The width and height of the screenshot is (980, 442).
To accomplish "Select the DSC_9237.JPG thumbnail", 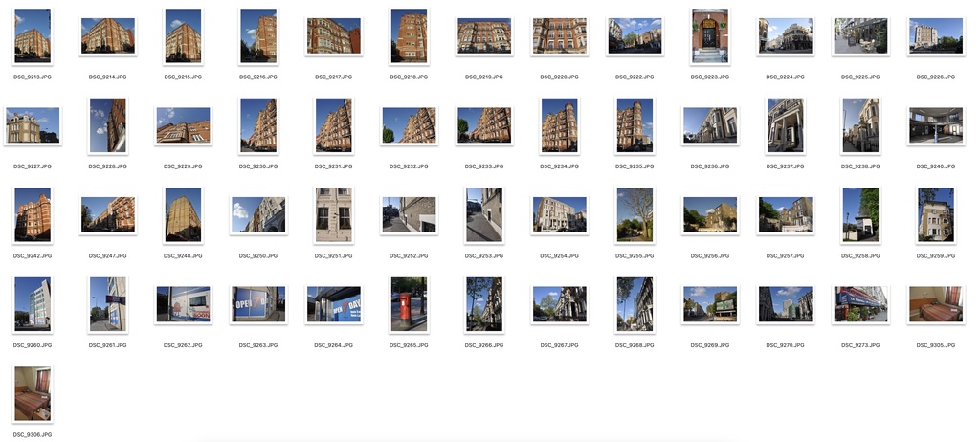I will 785,125.
